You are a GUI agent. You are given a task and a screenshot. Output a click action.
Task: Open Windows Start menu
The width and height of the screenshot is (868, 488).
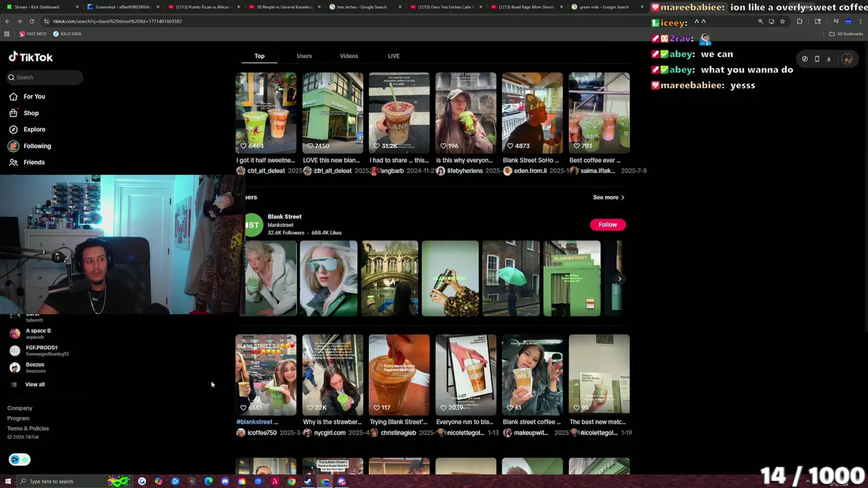pos(9,481)
